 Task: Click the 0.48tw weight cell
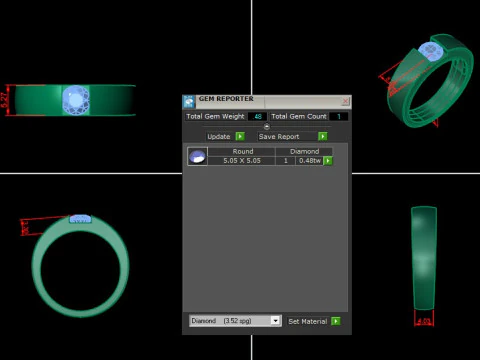tap(309, 161)
